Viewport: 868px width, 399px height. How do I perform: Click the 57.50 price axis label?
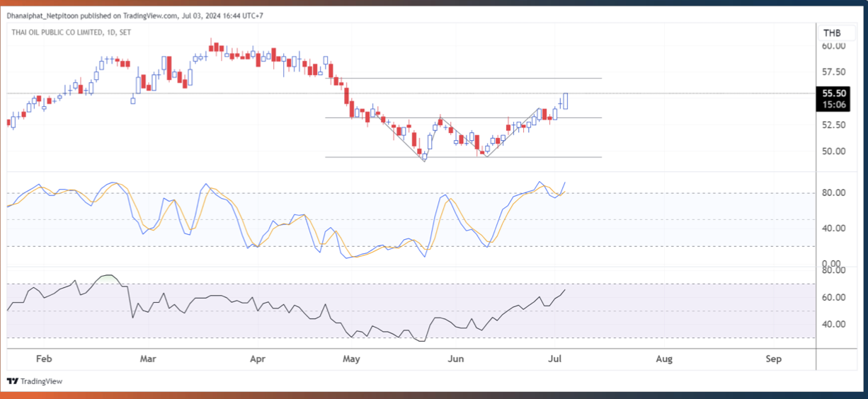[833, 72]
